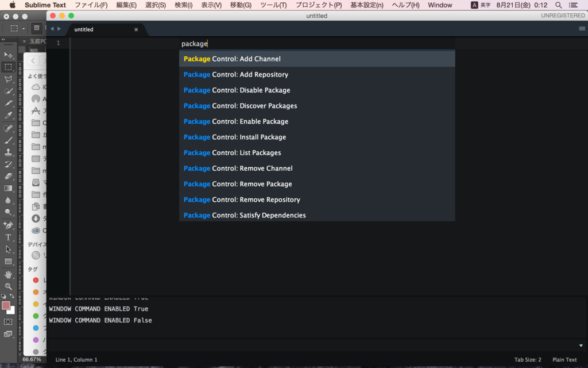Close the Photoshop document tab

24,41
